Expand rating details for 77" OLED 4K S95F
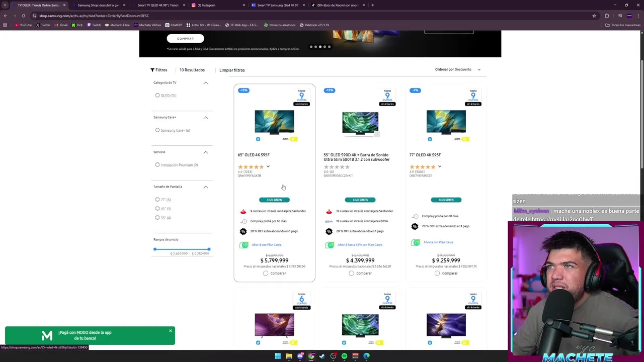Viewport: 644px width, 362px height. pos(440,167)
